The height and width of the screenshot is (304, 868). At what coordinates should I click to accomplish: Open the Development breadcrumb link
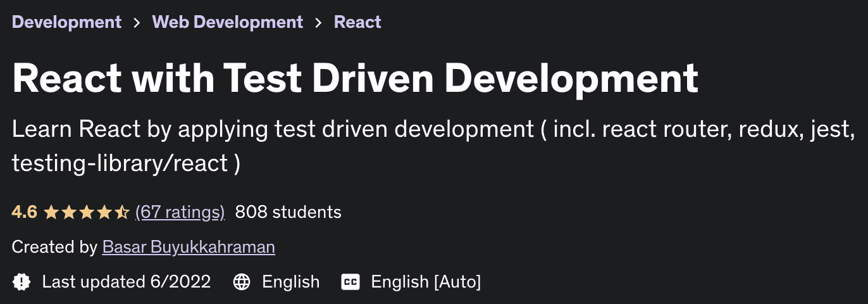pos(66,22)
